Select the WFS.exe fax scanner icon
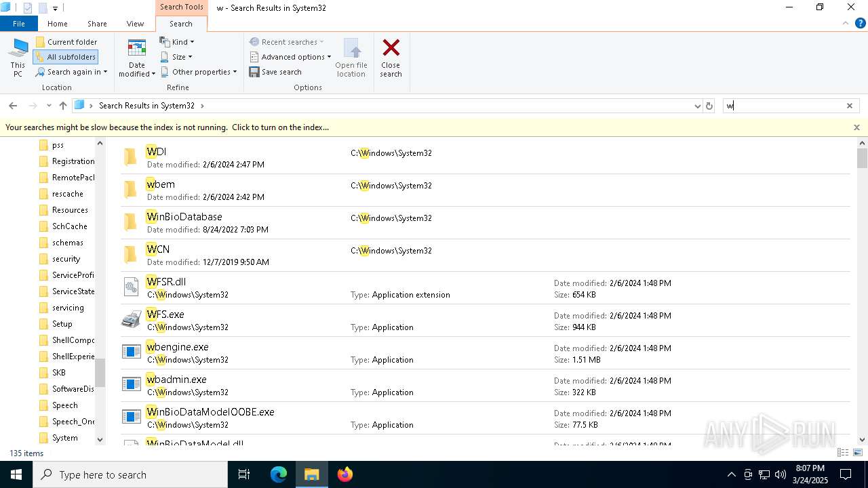This screenshot has width=868, height=488. (131, 319)
